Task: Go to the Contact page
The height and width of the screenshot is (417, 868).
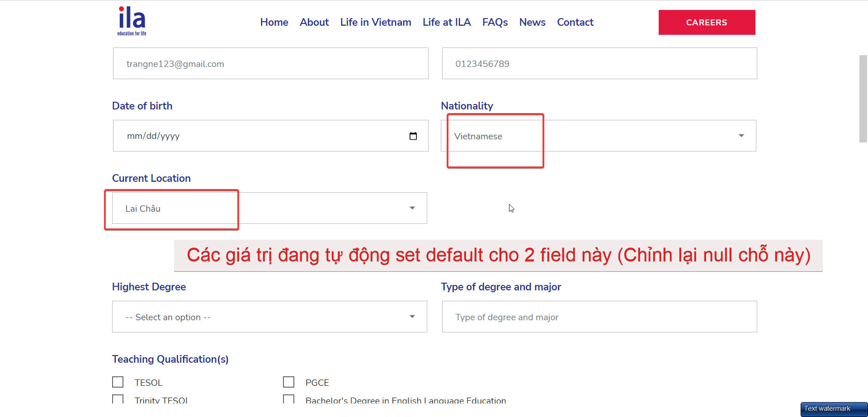Action: coord(575,22)
